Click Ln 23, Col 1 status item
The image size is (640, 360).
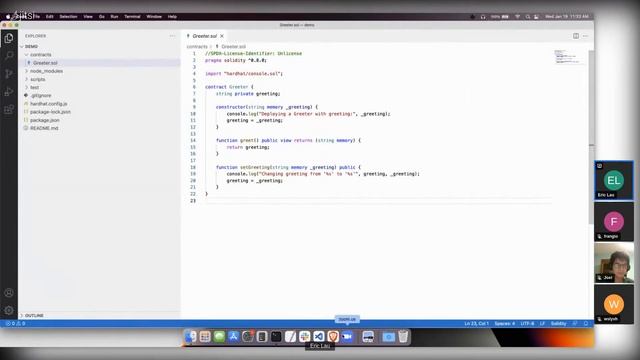click(477, 323)
